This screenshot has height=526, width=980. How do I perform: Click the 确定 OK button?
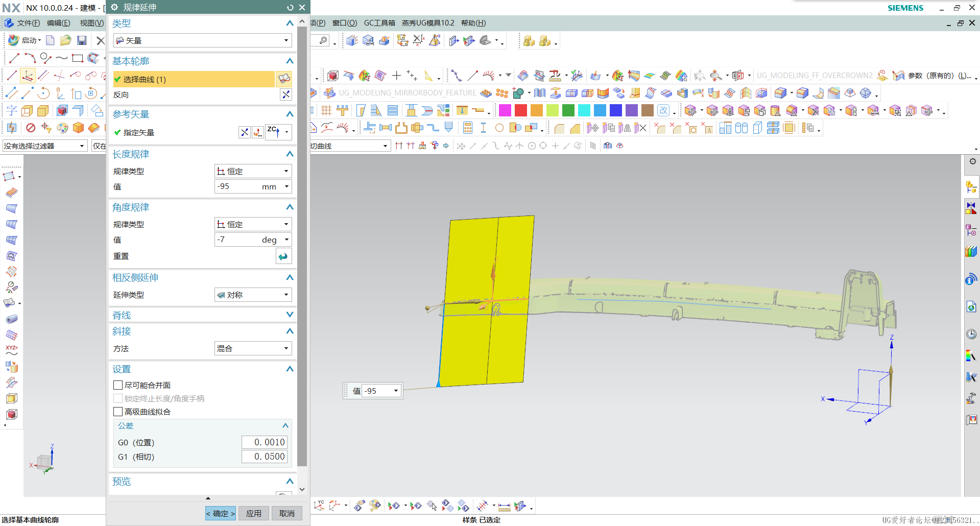(x=221, y=513)
